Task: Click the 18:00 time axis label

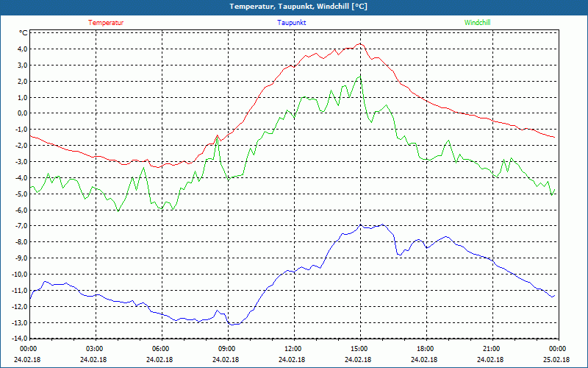Action: tap(426, 349)
